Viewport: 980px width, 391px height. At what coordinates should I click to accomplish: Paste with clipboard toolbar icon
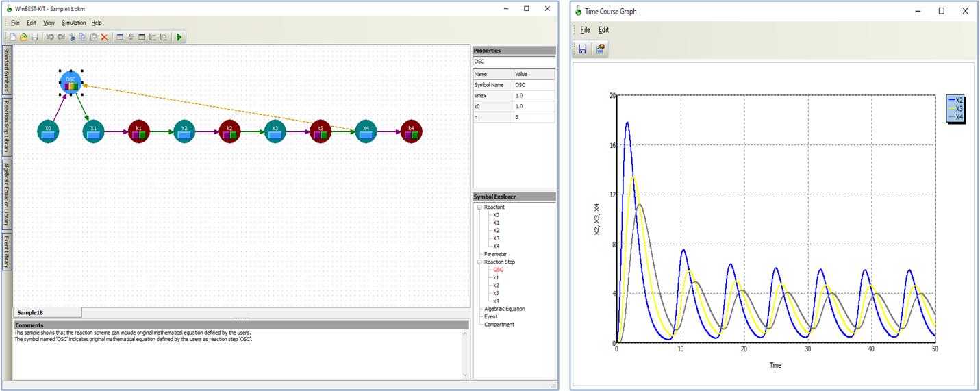coord(94,37)
